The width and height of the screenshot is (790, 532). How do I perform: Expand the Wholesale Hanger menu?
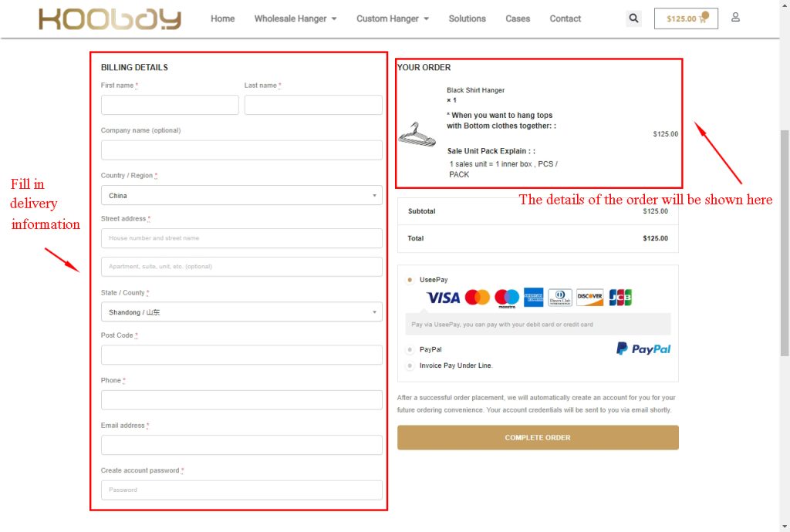[x=295, y=19]
